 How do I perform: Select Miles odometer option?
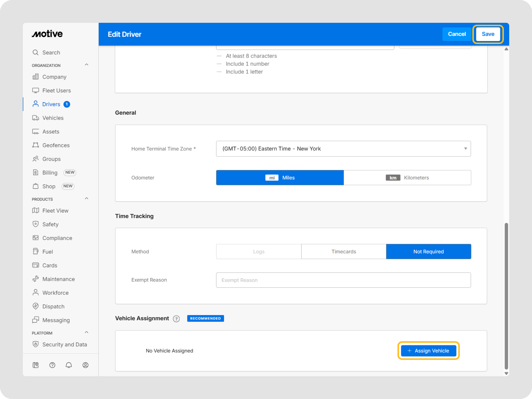280,178
